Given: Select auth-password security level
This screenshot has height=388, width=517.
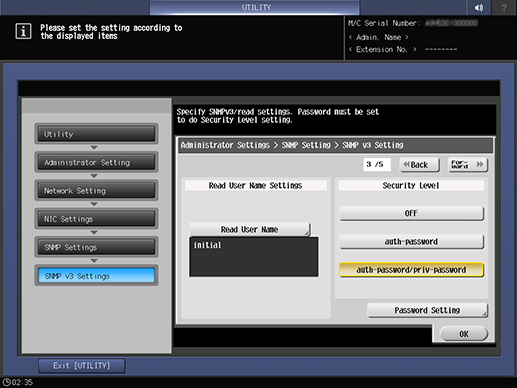Looking at the screenshot, I should point(411,242).
